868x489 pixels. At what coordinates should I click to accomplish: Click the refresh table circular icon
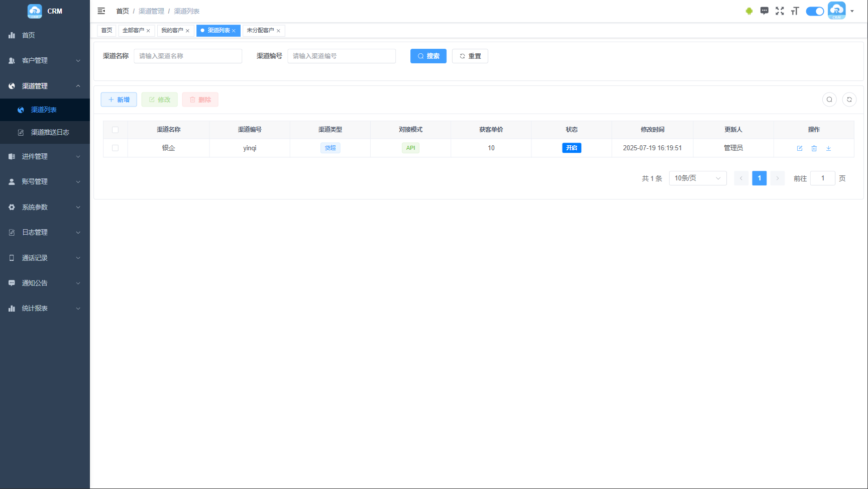point(849,100)
